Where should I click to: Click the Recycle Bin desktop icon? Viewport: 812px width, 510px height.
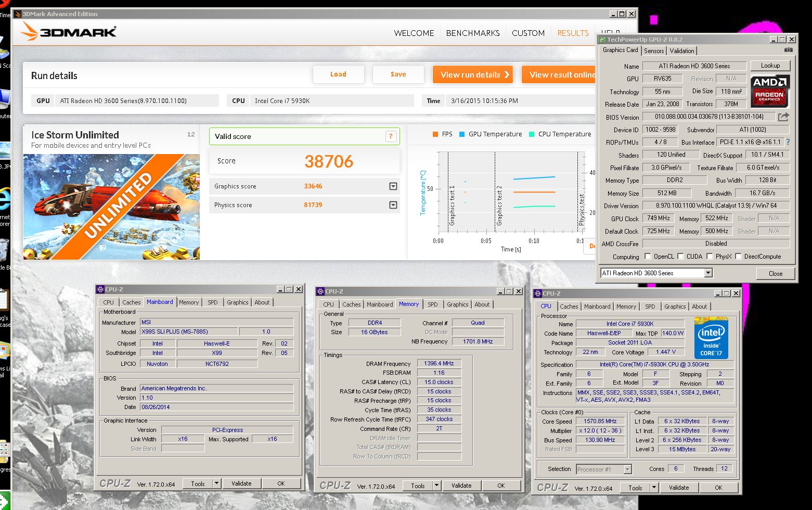[4, 251]
